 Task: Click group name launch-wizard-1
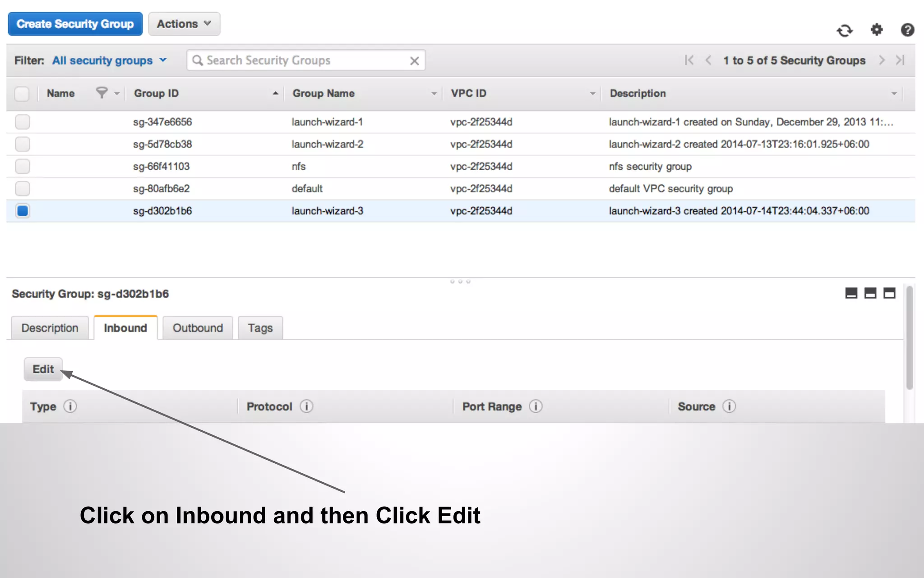pos(327,122)
